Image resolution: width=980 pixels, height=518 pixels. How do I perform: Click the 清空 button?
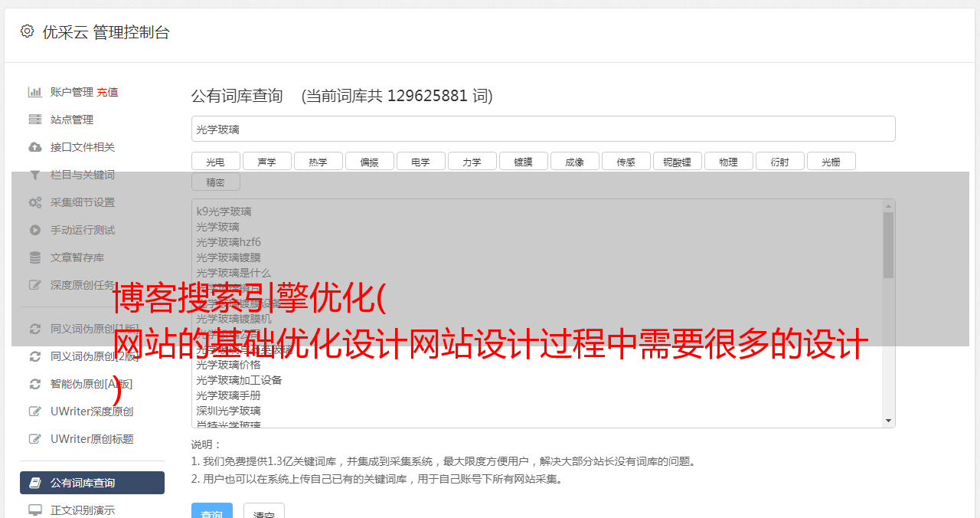click(264, 511)
